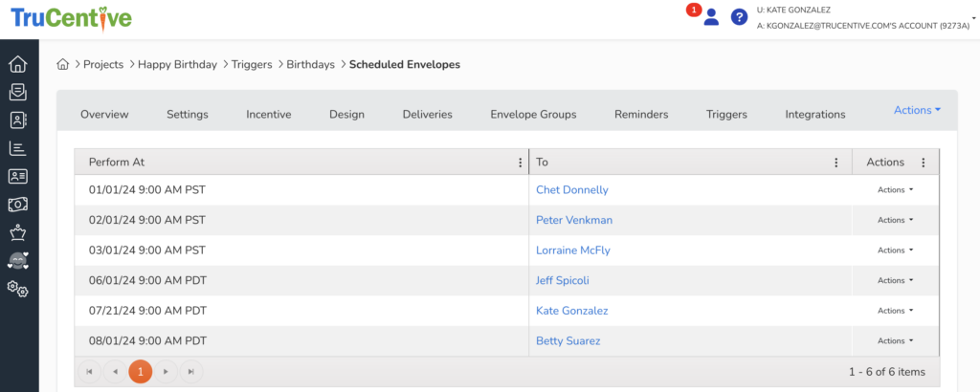Open the user profile icon with notification badge
Screen dimensions: 980x392
coord(710,17)
